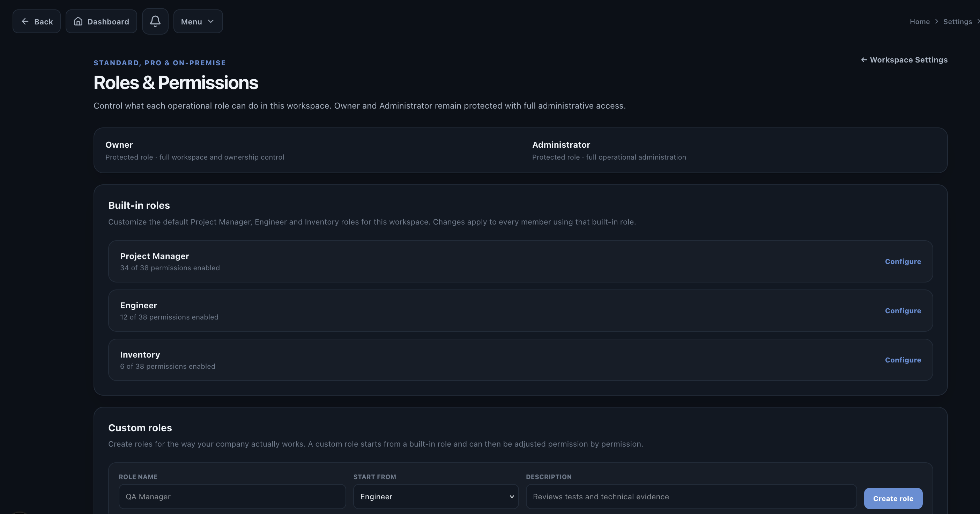Configure the Engineer role
This screenshot has width=980, height=514.
point(903,311)
